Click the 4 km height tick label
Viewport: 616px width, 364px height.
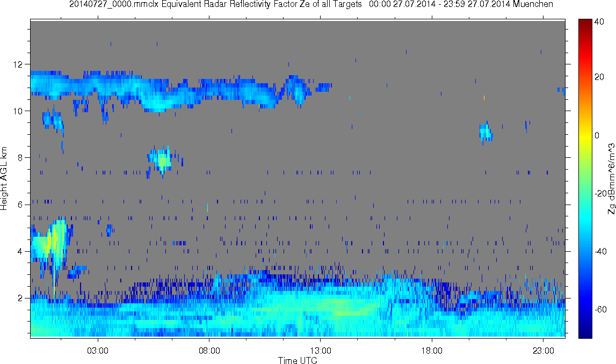tap(20, 252)
